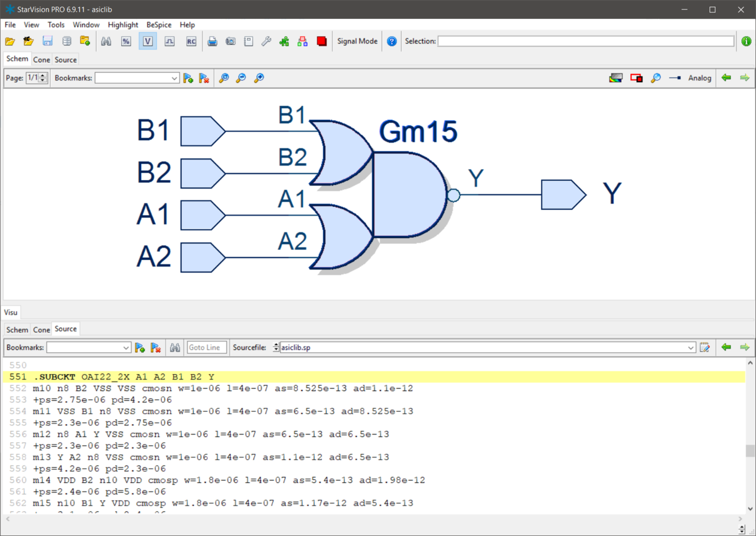Click the Analog button in schematic toolbar
The height and width of the screenshot is (536, 756).
point(699,78)
